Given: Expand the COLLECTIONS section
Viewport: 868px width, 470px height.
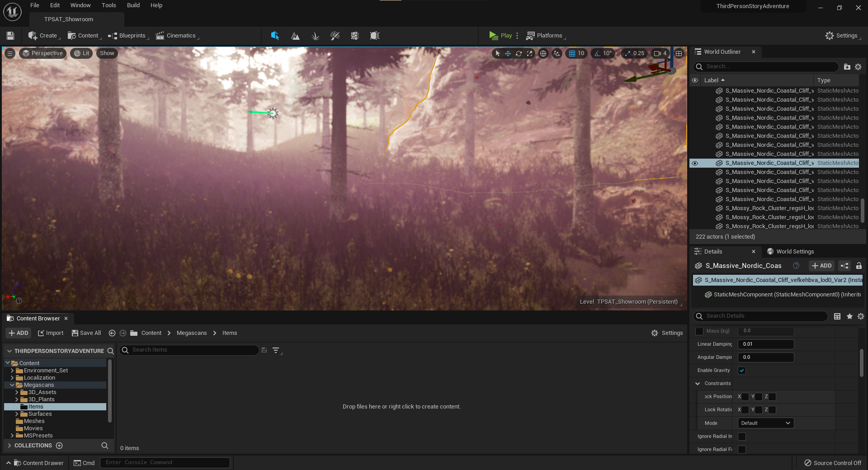Looking at the screenshot, I should (9, 446).
